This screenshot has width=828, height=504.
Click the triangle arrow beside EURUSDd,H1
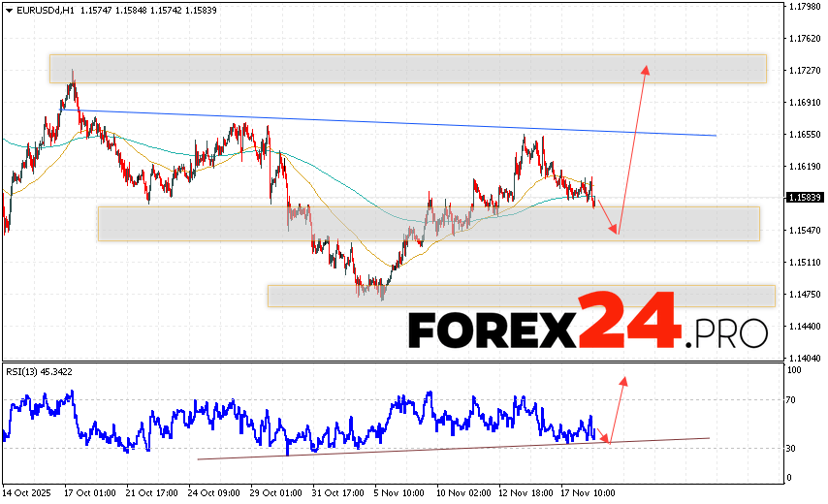click(x=7, y=8)
